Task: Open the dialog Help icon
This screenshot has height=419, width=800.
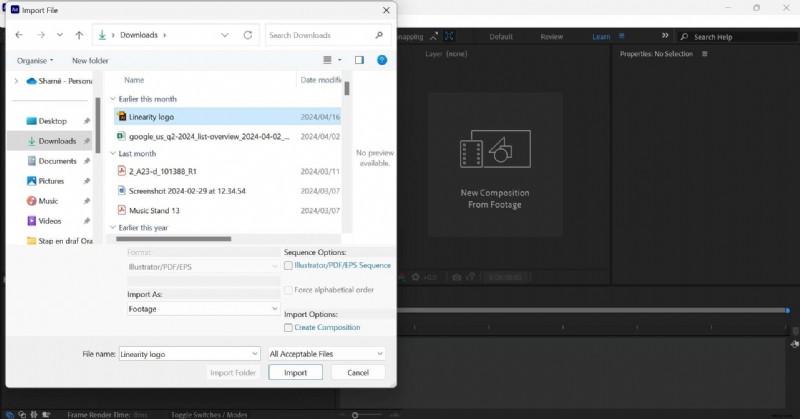Action: coord(381,60)
